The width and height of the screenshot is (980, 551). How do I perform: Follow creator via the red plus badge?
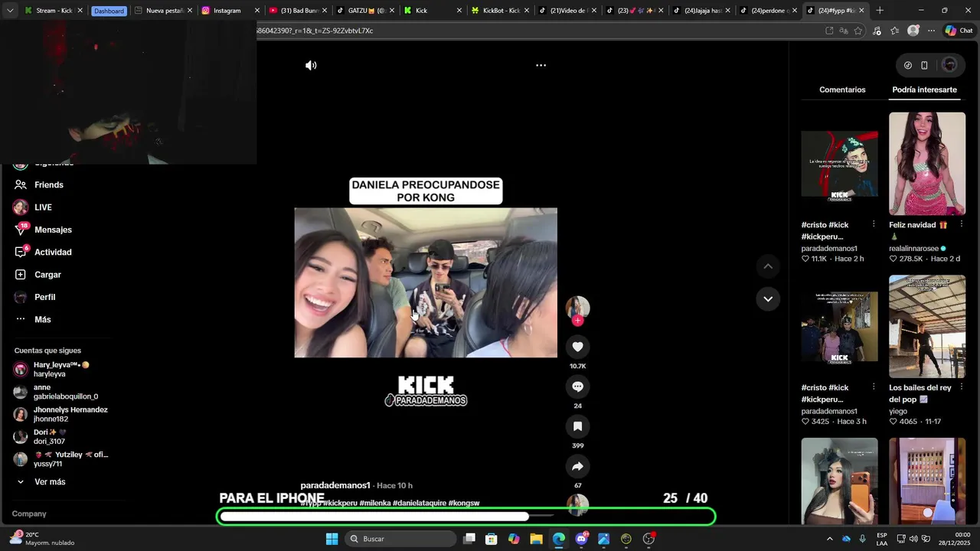(x=577, y=321)
